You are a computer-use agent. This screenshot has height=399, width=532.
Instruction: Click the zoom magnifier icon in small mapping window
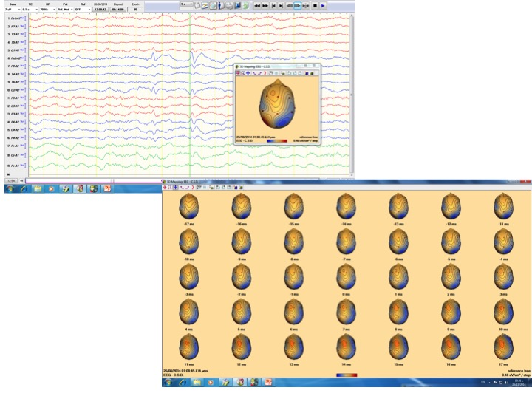click(242, 72)
